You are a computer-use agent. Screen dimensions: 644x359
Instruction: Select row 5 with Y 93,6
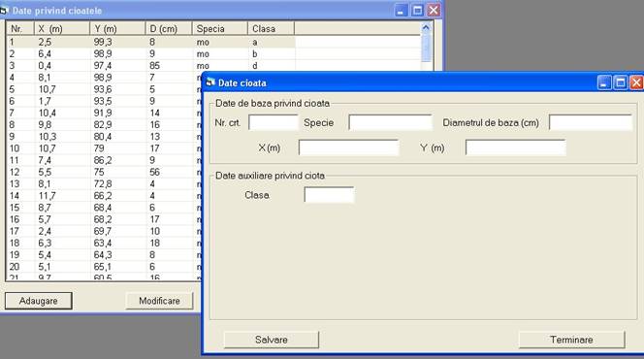tap(104, 89)
